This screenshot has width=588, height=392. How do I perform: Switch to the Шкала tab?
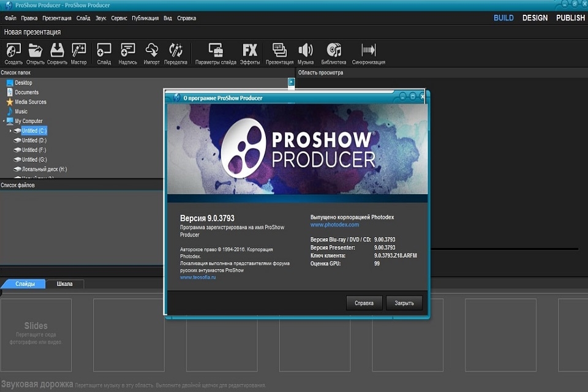tap(65, 284)
